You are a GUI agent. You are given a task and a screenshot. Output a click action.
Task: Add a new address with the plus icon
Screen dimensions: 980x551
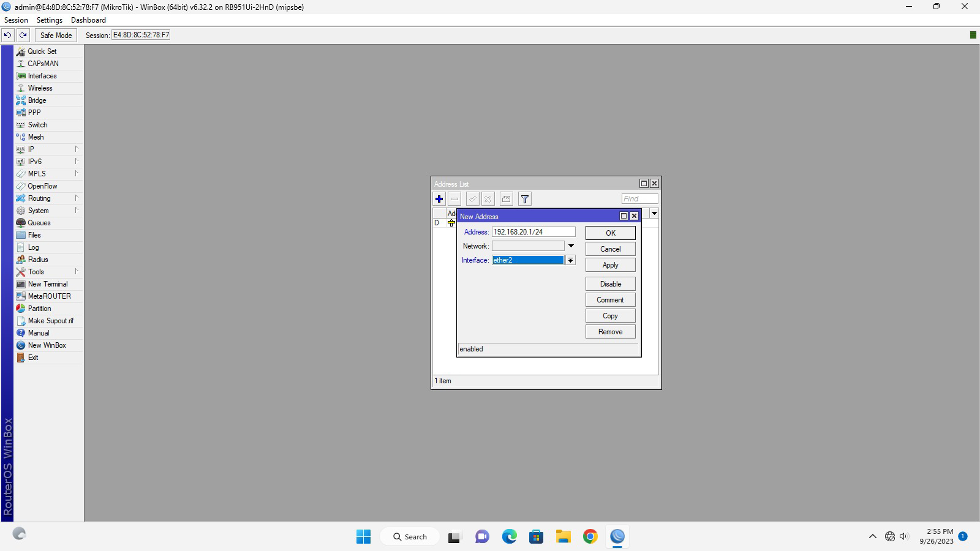[439, 199]
